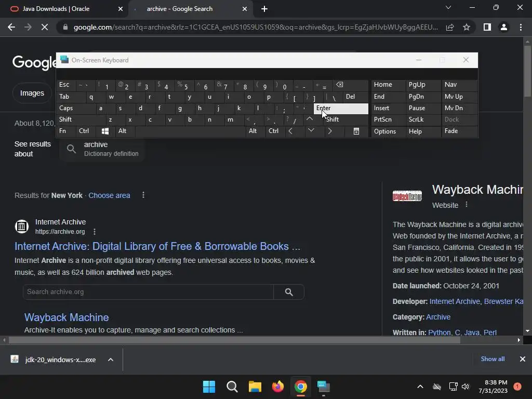Open the three-dot menu beside Website label
This screenshot has width=532, height=399.
click(467, 205)
